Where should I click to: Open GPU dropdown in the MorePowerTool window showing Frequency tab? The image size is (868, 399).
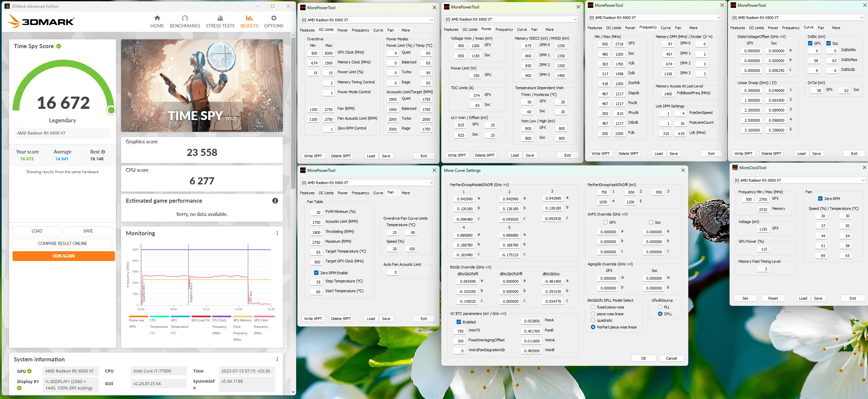click(x=655, y=18)
